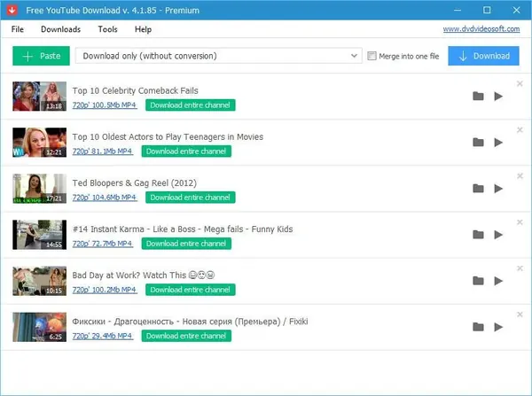The image size is (532, 396).
Task: Play Top 10 Oldest Actors video
Action: (x=498, y=143)
